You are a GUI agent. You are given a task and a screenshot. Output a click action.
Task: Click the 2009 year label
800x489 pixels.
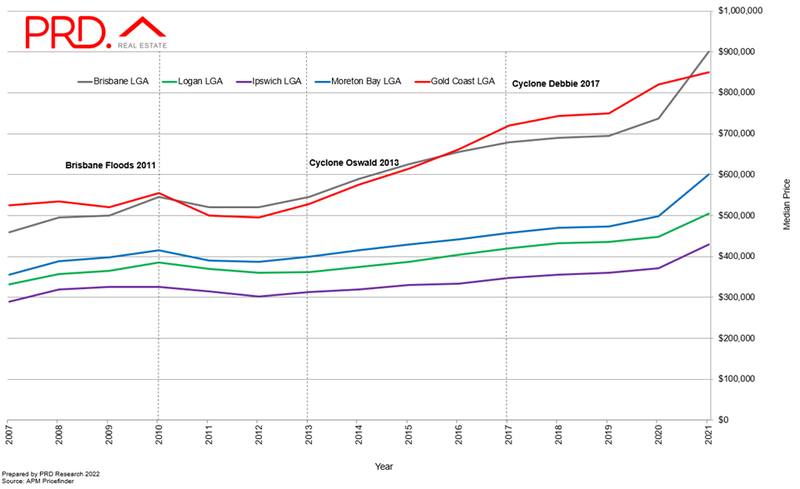click(x=108, y=434)
